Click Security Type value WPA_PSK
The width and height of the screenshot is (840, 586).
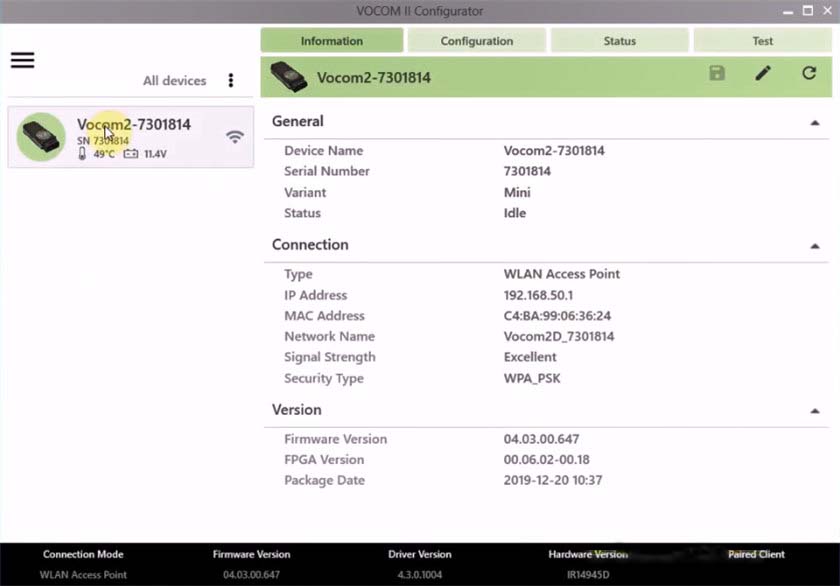pos(532,378)
